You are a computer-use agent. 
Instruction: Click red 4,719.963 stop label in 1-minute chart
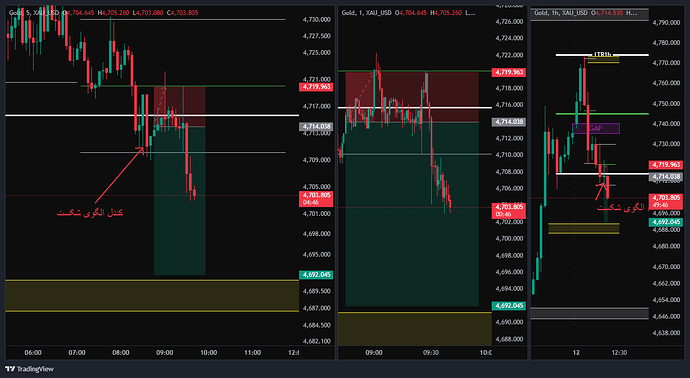click(x=509, y=72)
